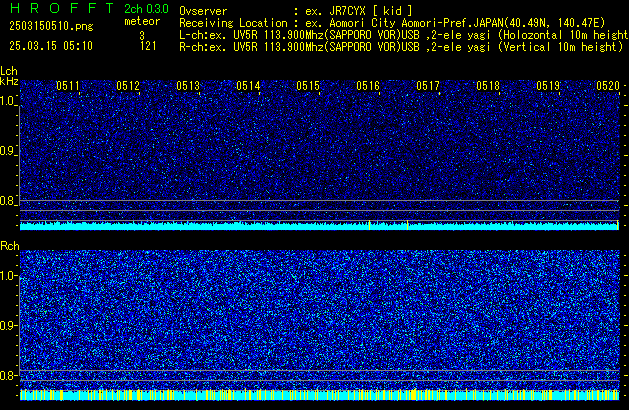Select the 0516 time marker

368,86
